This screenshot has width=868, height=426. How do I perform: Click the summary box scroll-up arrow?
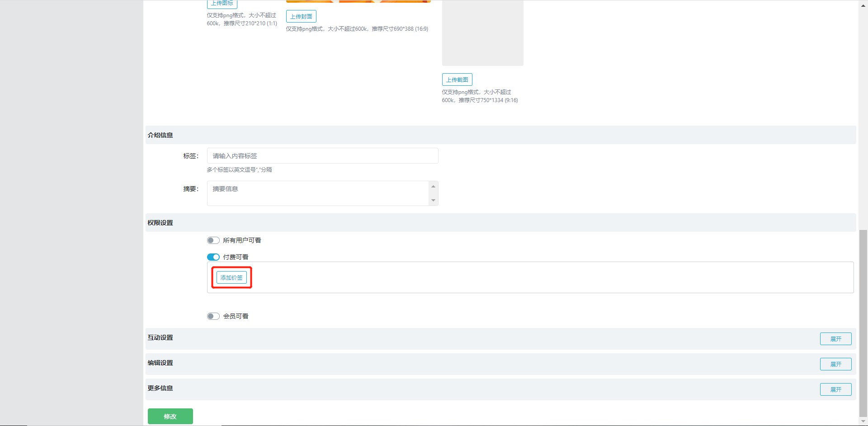(433, 187)
